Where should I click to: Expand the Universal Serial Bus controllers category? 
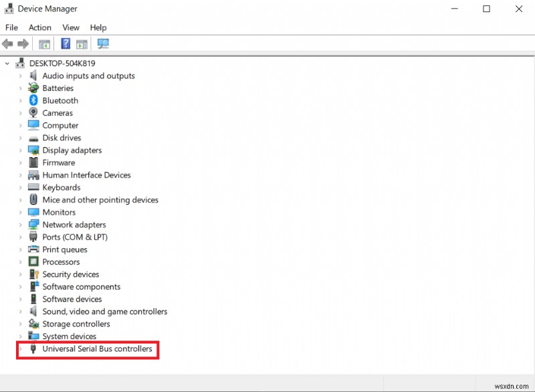(20, 349)
